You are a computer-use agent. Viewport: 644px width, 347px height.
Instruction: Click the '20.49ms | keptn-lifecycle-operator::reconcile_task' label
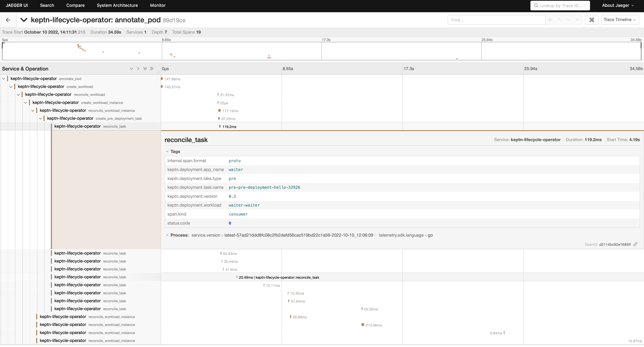(279, 277)
